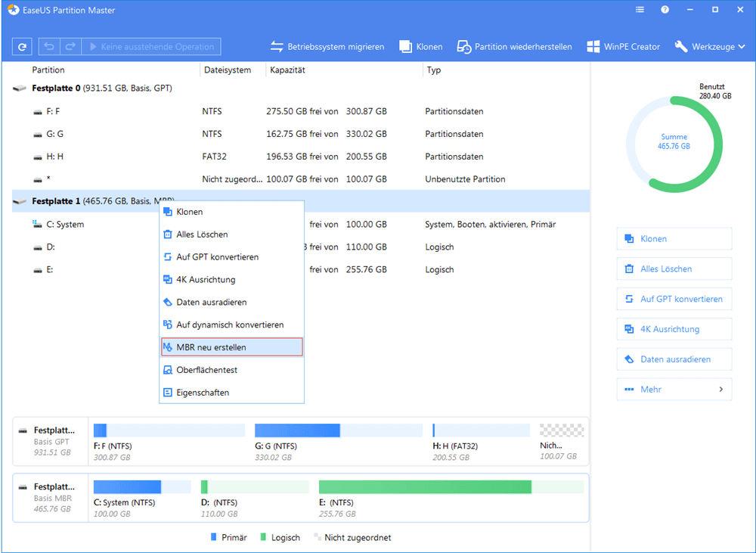Open Eigenschaften from context menu
The height and width of the screenshot is (553, 756).
pos(231,393)
